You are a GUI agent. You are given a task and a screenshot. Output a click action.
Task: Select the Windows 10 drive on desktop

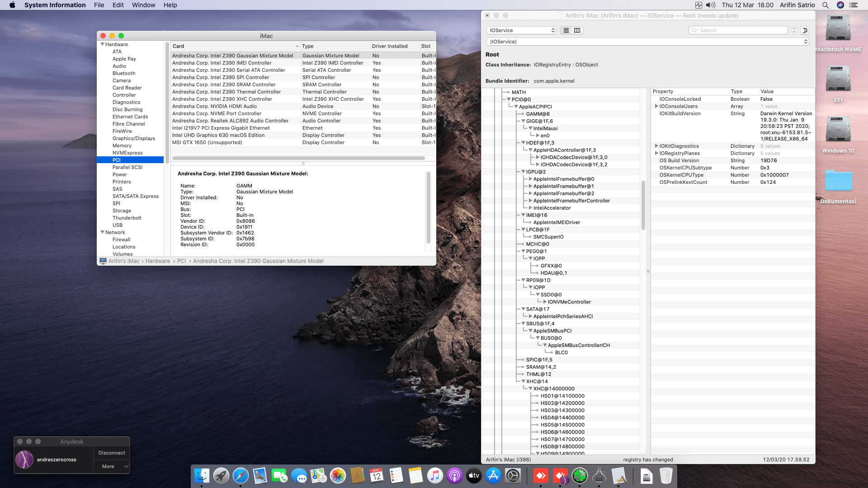pyautogui.click(x=838, y=130)
